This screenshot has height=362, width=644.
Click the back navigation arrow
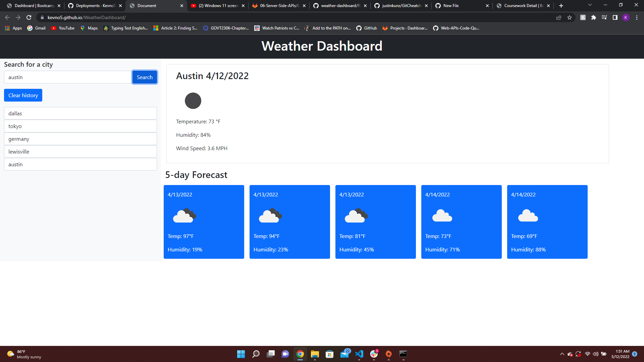click(x=7, y=17)
